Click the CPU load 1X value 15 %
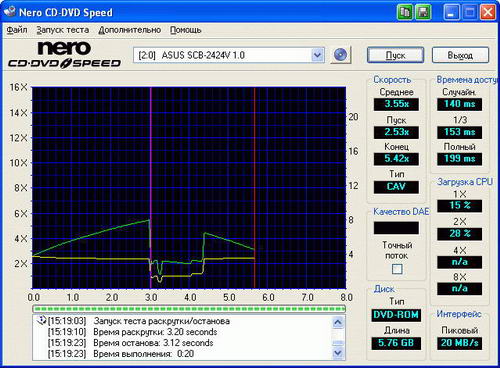The image size is (500, 368). [x=460, y=206]
